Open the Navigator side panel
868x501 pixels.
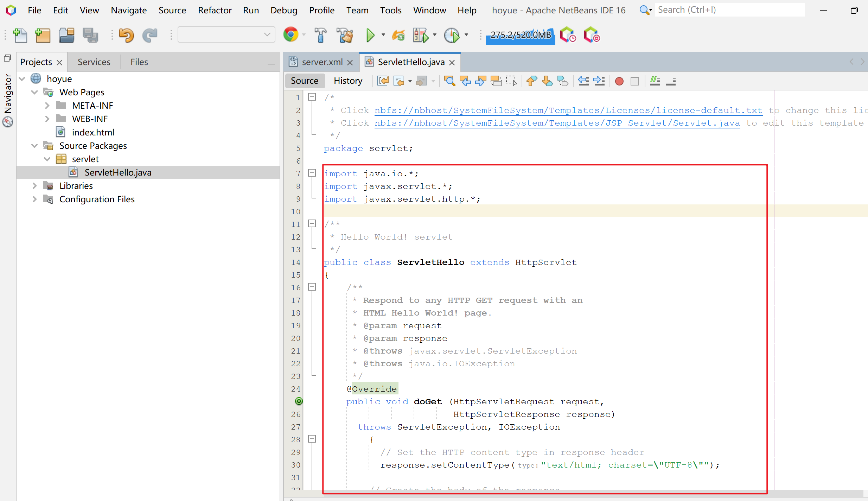[x=8, y=100]
